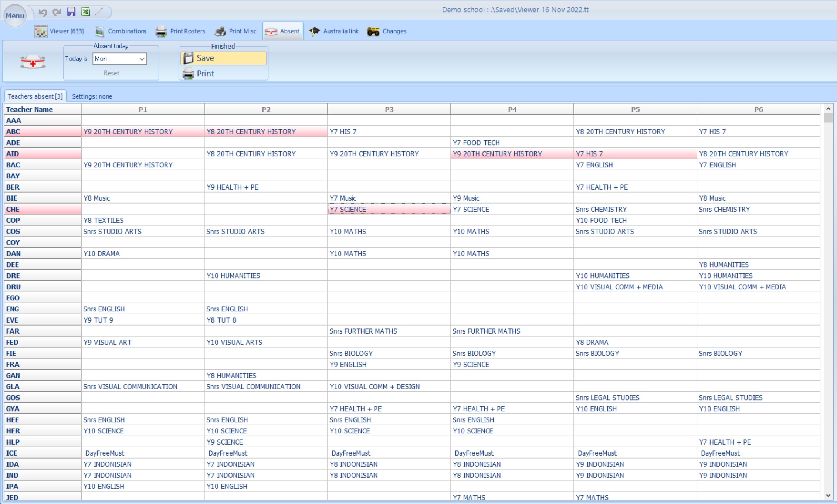Click the pencil icon in quick toolbar
Screen dimensions: 837x504
99,12
